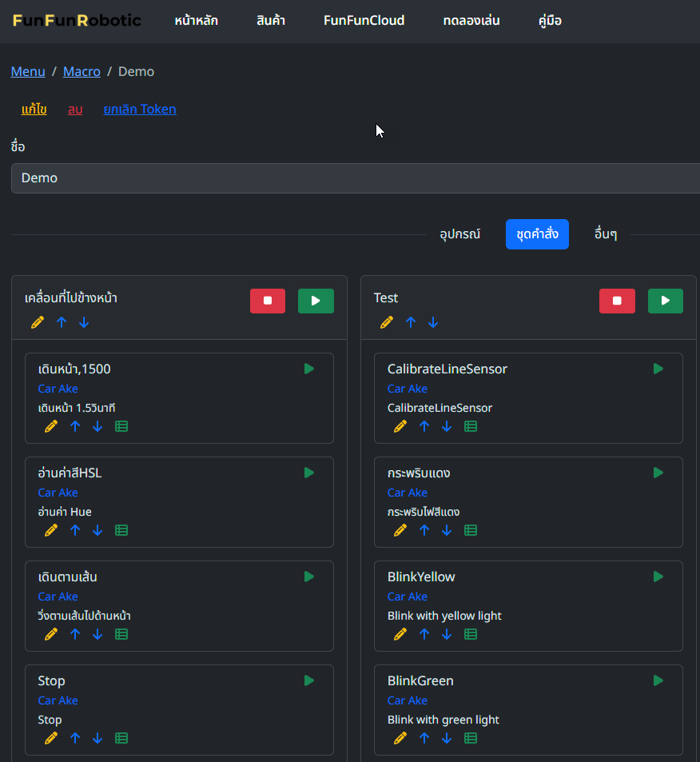Play the Stop command
This screenshot has height=762, width=700.
[309, 681]
